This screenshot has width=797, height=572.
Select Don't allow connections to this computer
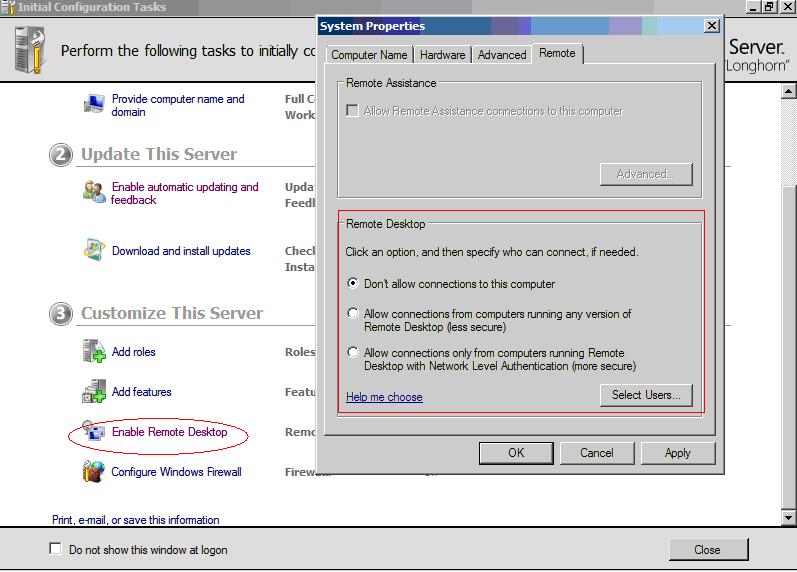(352, 284)
